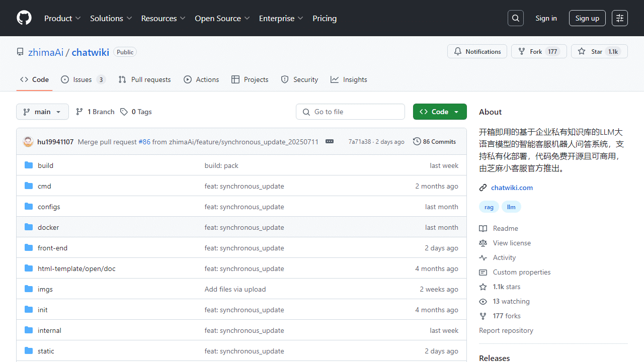The width and height of the screenshot is (644, 362).
Task: Open the chatwiki repository name link
Action: 91,52
